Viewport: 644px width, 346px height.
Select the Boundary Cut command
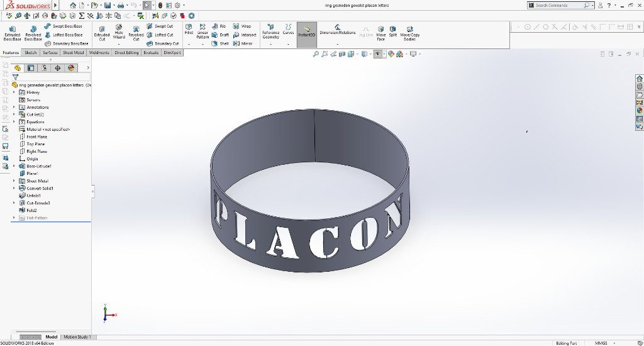tap(163, 43)
